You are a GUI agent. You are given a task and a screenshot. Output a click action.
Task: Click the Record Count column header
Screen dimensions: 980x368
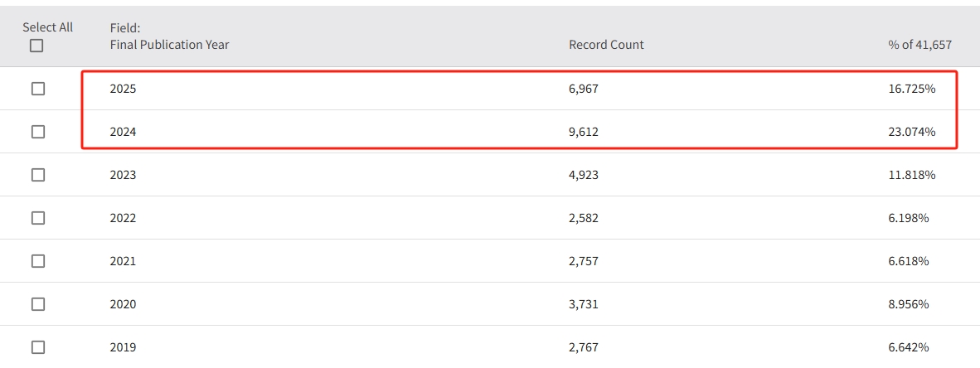tap(606, 45)
